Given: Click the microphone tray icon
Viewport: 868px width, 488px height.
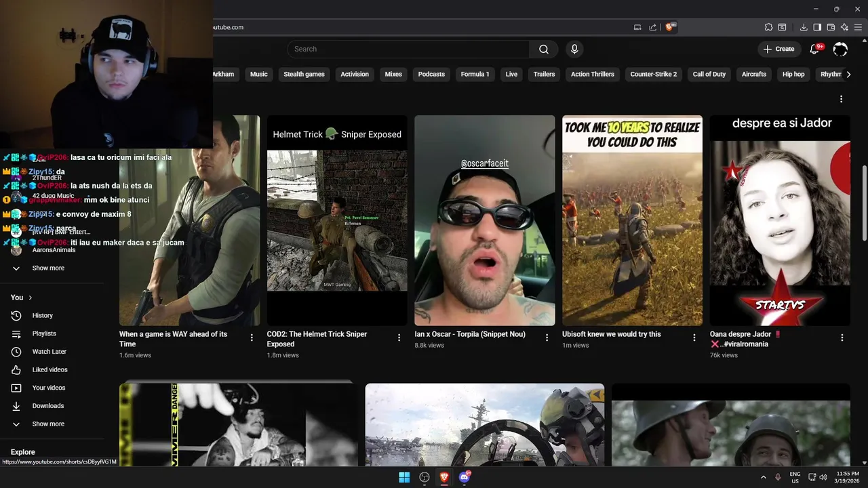Looking at the screenshot, I should click(778, 477).
